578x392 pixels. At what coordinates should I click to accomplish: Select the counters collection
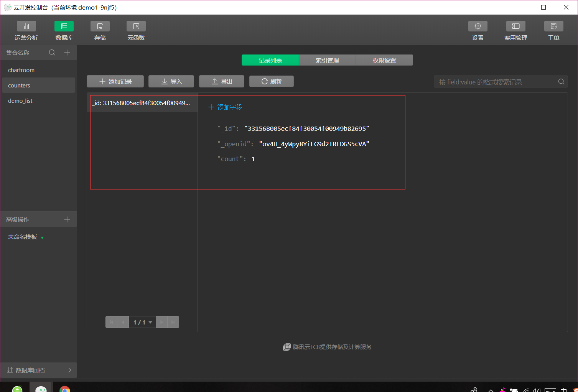(38, 86)
